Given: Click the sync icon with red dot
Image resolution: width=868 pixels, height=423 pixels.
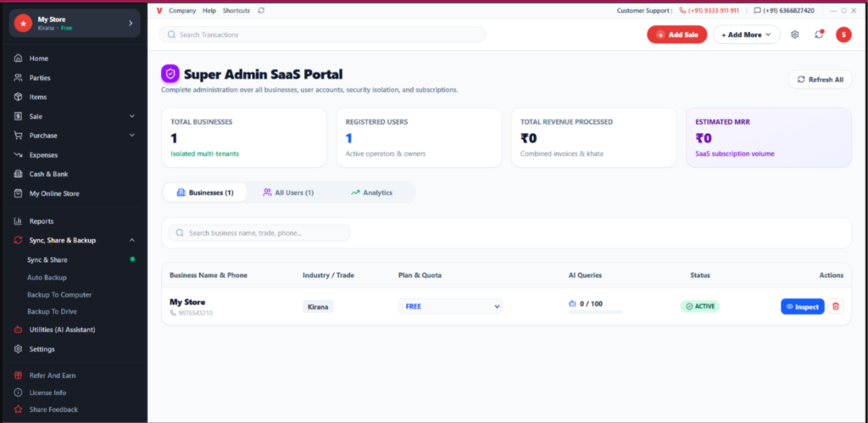Looking at the screenshot, I should pos(820,34).
